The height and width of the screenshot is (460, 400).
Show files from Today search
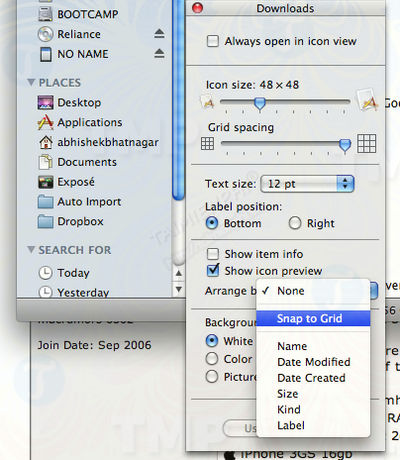[x=64, y=273]
